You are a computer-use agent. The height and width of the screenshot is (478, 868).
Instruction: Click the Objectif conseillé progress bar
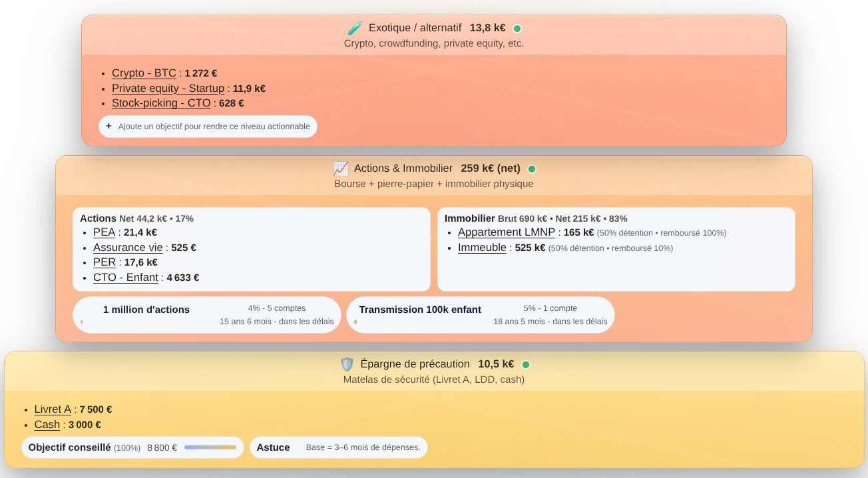[x=210, y=447]
